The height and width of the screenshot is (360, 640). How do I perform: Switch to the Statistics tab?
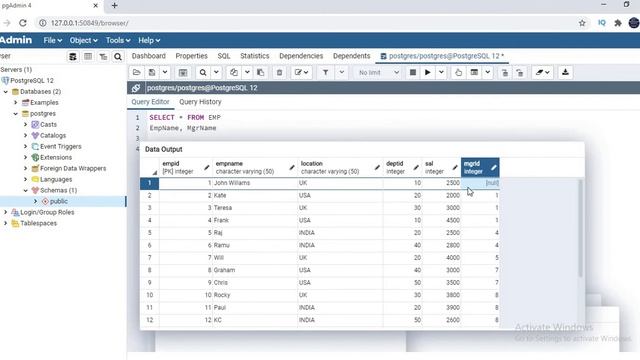tap(255, 56)
